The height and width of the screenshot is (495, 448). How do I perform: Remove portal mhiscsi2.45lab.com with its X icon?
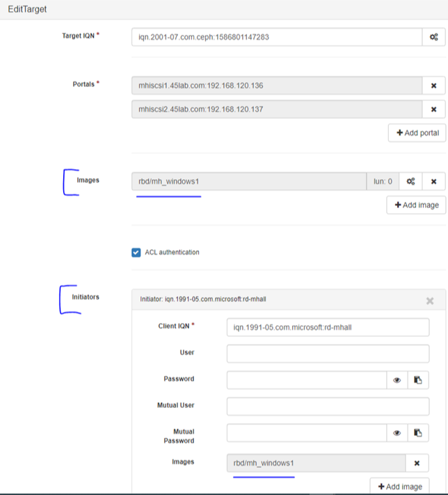click(434, 109)
